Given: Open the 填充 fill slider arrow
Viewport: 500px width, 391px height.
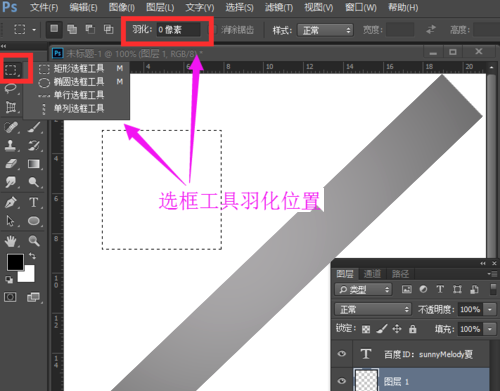Looking at the screenshot, I should tap(490, 329).
